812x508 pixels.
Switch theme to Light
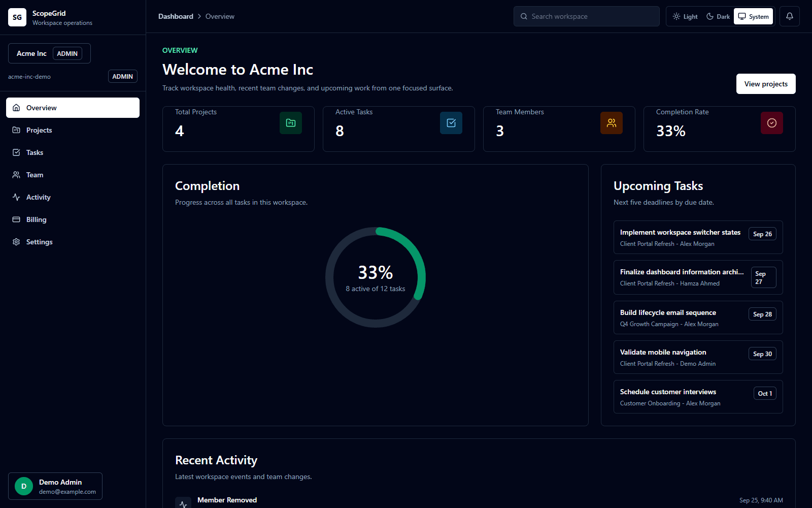pyautogui.click(x=685, y=16)
